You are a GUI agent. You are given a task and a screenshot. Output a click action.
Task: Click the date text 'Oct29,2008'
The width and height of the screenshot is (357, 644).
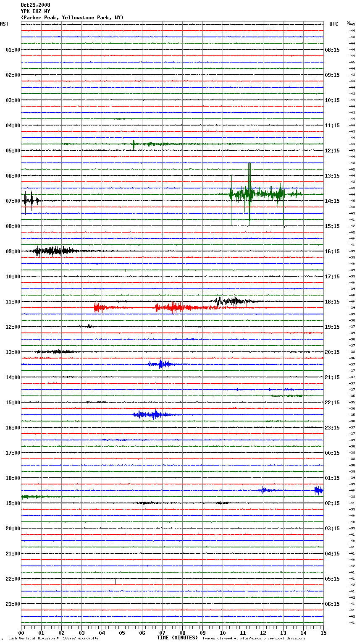[x=35, y=5]
